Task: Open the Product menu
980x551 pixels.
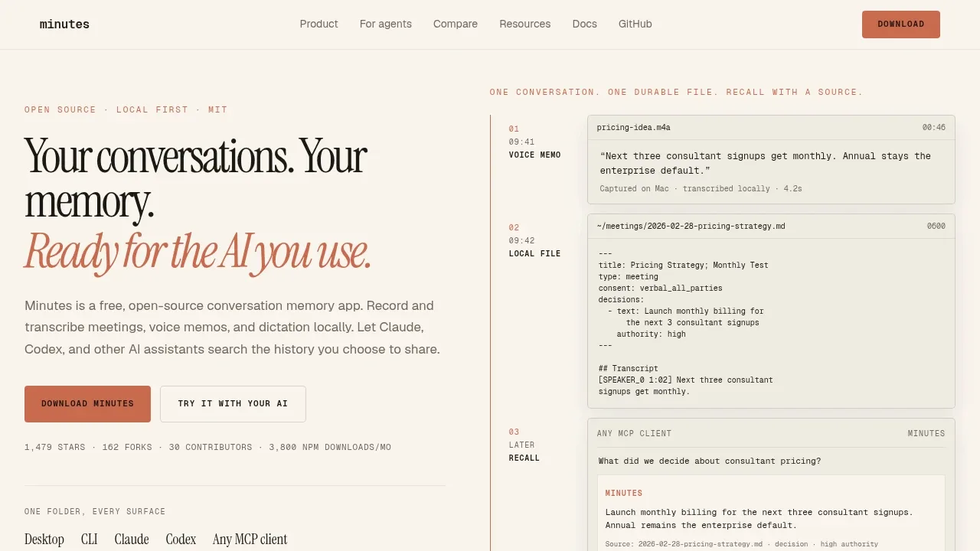Action: pos(318,24)
